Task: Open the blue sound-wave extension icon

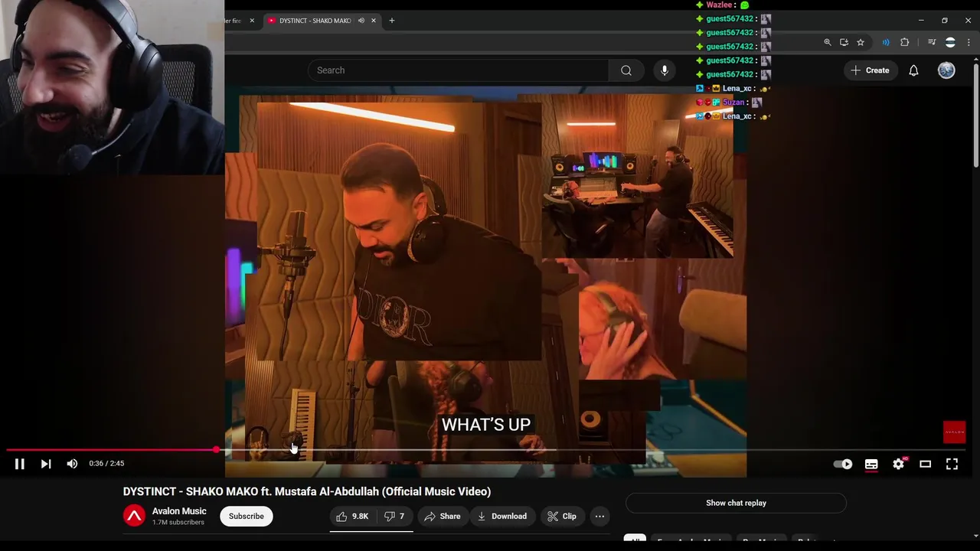Action: (886, 42)
